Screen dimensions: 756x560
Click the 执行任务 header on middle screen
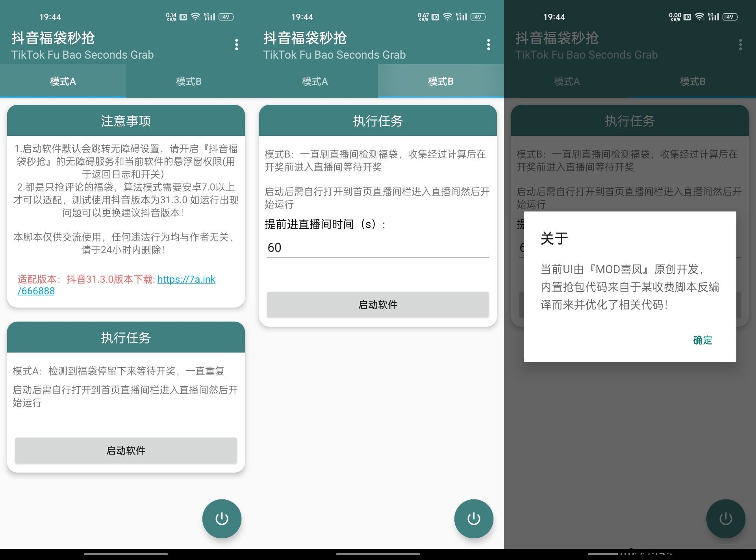click(x=378, y=121)
